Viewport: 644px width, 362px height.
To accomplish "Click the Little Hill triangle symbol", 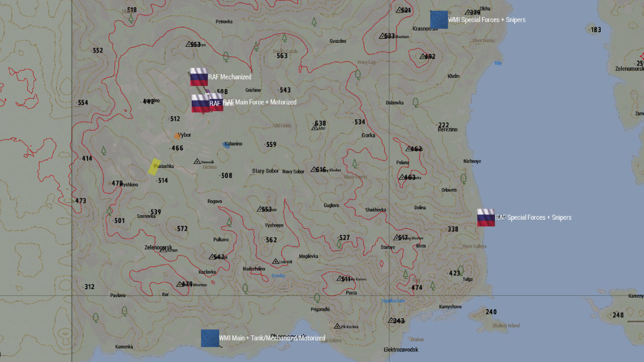I will pyautogui.click(x=275, y=261).
